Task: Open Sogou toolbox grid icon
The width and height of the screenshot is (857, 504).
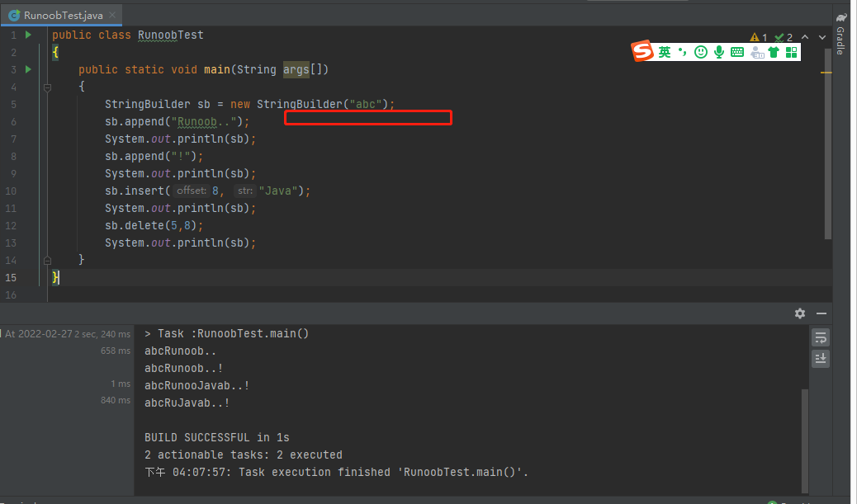Action: (792, 52)
